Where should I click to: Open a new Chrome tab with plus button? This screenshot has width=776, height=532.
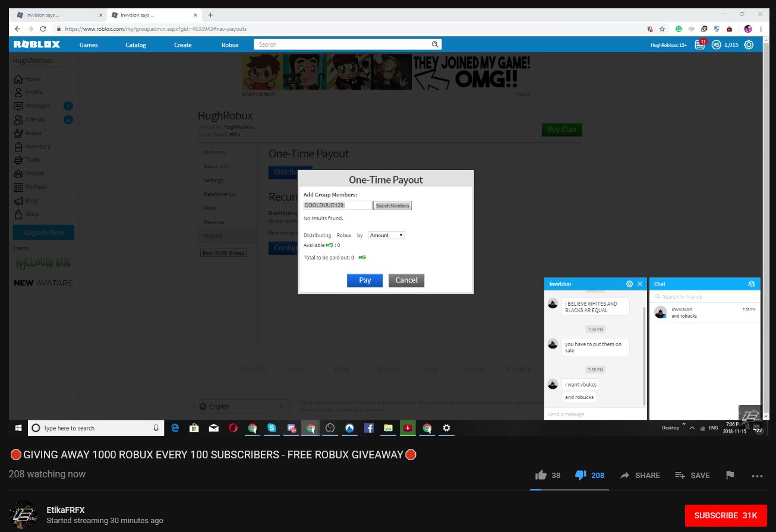[210, 15]
